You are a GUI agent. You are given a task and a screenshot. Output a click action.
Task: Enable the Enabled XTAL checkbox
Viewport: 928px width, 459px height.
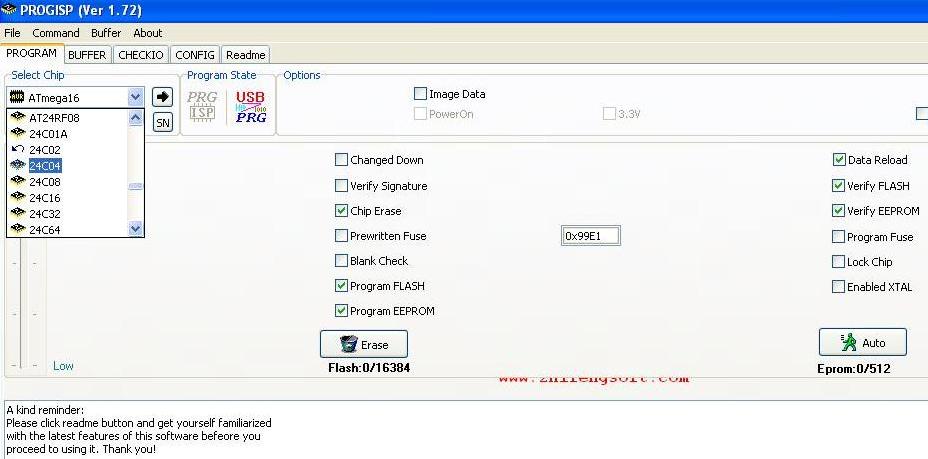pyautogui.click(x=839, y=287)
